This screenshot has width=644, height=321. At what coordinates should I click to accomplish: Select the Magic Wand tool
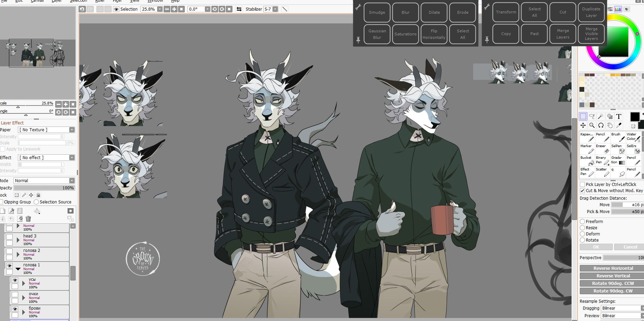pyautogui.click(x=601, y=116)
